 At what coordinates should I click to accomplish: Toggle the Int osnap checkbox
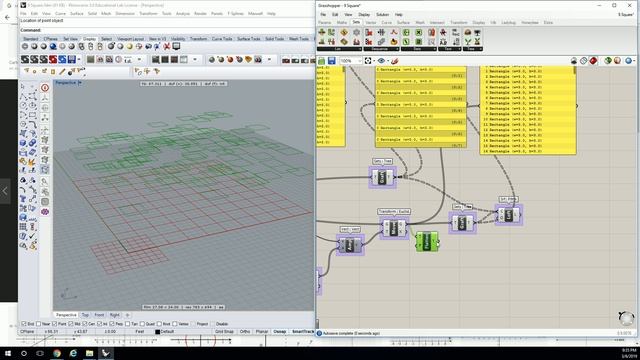tap(100, 324)
